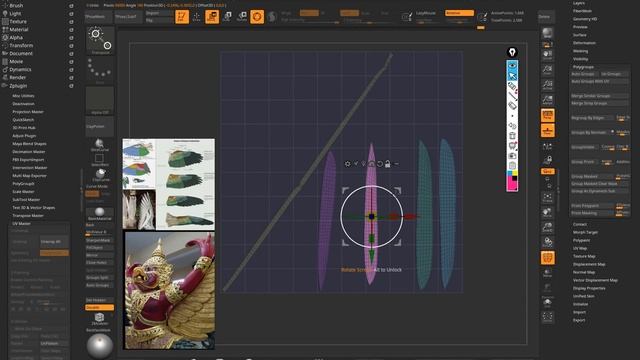Click the Merge Similar Groups button
Image resolution: width=640 pixels, height=360 pixels.
point(599,96)
